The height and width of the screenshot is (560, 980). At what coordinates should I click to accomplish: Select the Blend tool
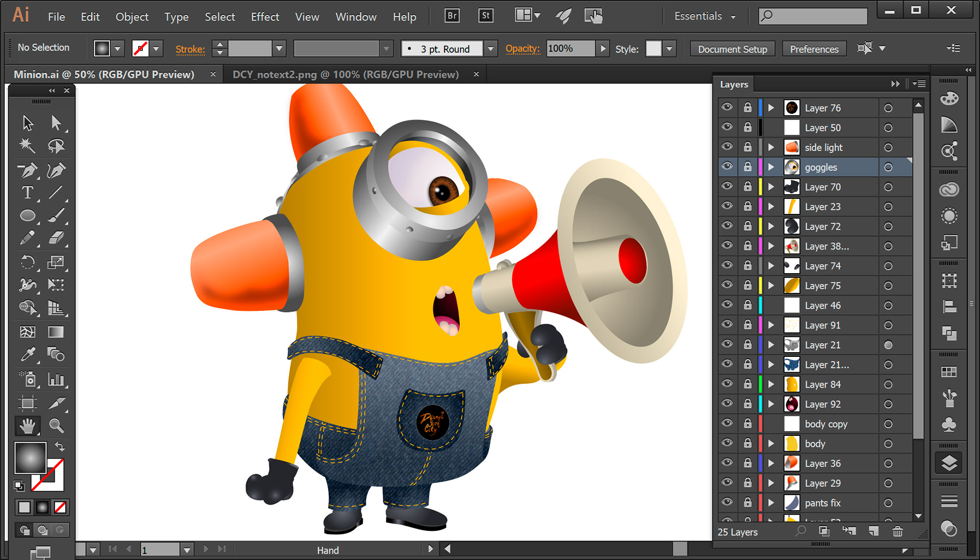point(56,354)
